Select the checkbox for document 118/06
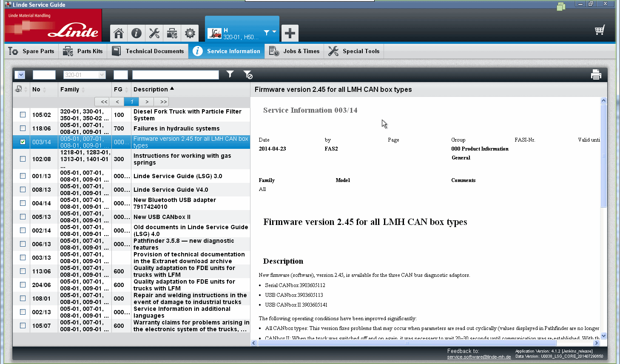Viewport: 620px width, 364px height. [x=22, y=128]
